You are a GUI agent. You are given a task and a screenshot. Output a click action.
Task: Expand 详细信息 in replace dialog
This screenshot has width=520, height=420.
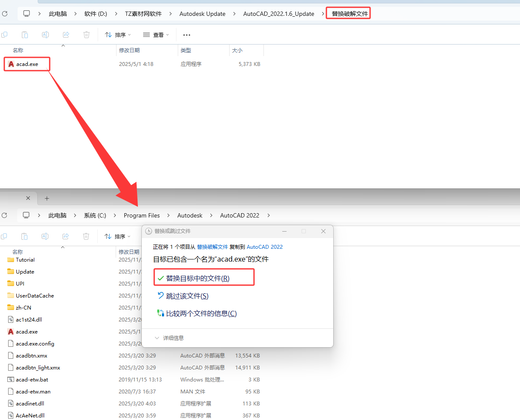tap(169, 338)
